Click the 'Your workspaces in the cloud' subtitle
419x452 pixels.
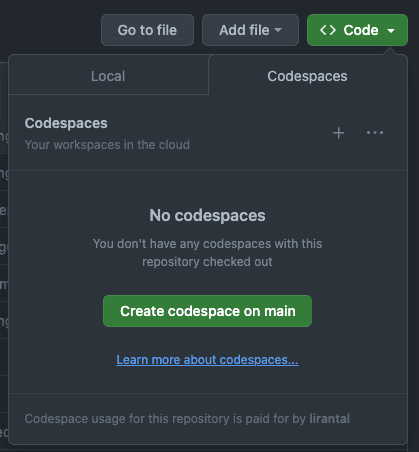[107, 145]
